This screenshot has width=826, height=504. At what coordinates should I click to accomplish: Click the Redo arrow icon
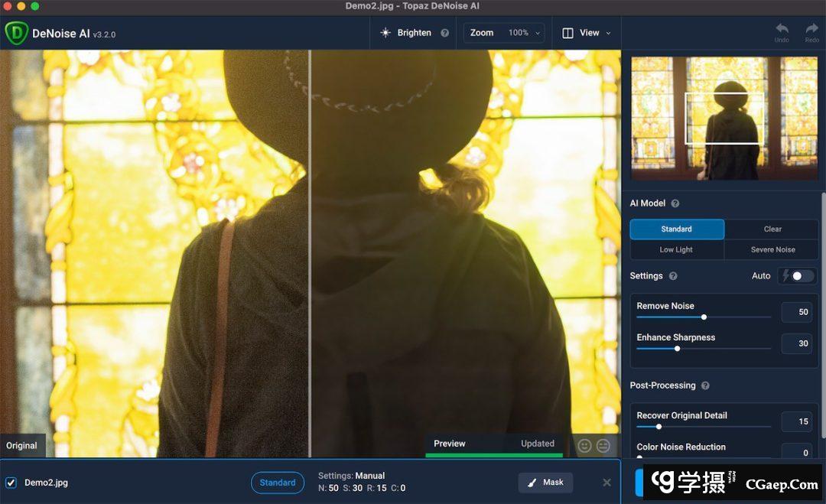tap(811, 29)
